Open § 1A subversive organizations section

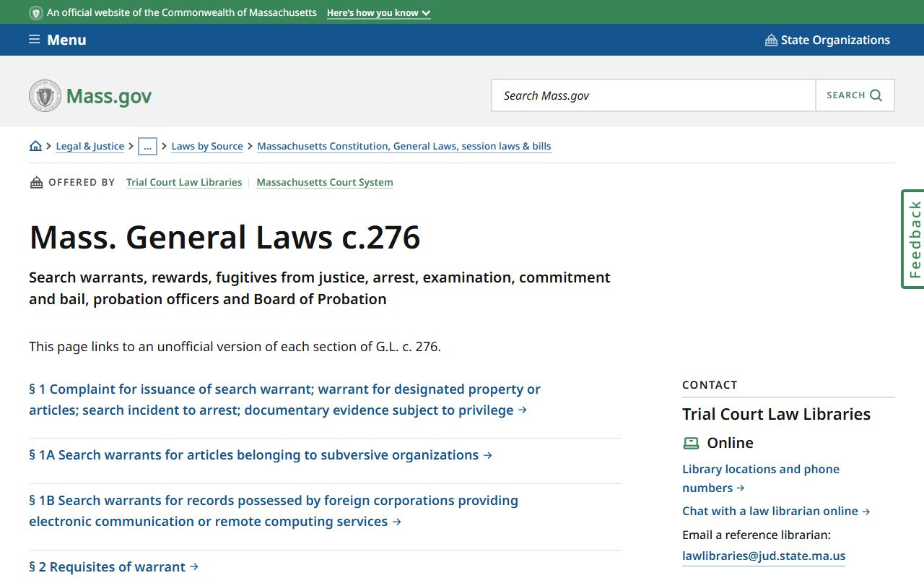point(261,455)
